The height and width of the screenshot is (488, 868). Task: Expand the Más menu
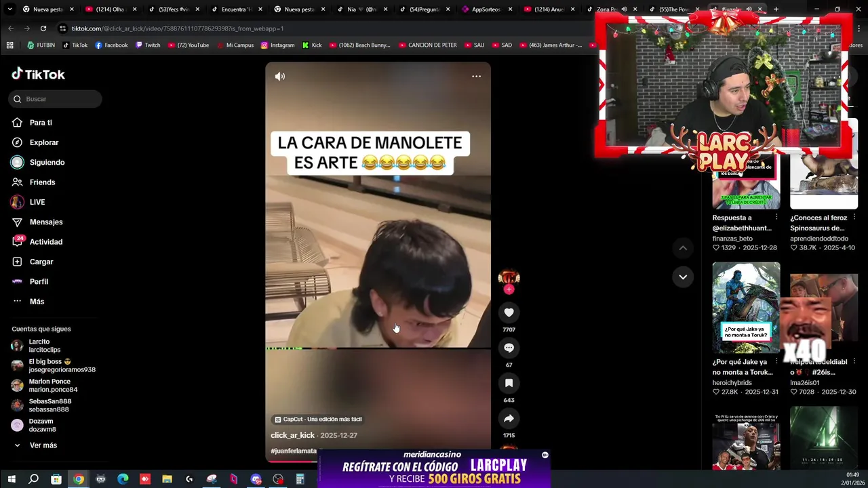[37, 302]
